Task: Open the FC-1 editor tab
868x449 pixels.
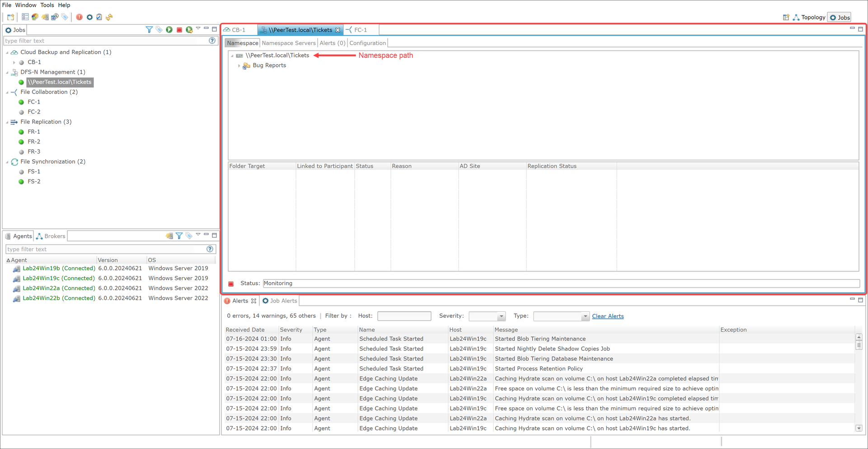Action: 361,30
